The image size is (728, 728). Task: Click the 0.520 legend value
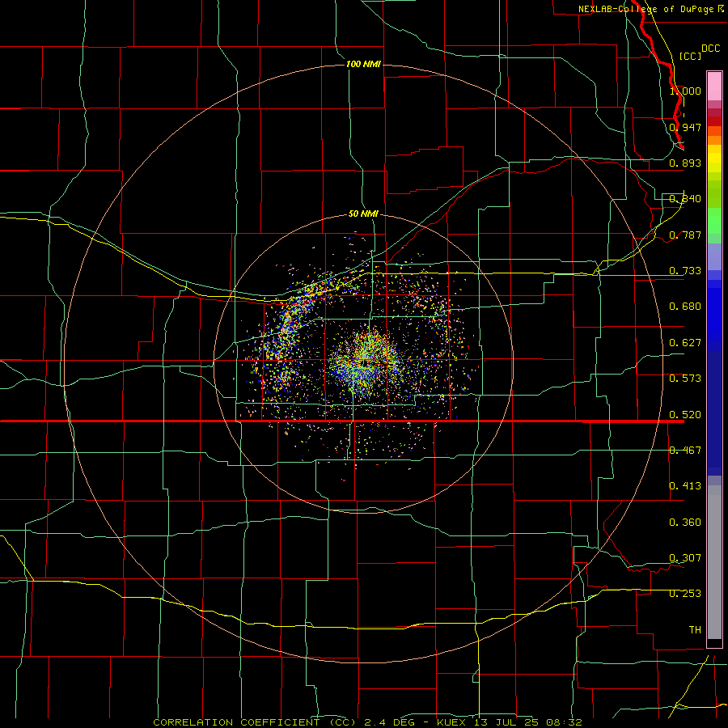coord(685,415)
